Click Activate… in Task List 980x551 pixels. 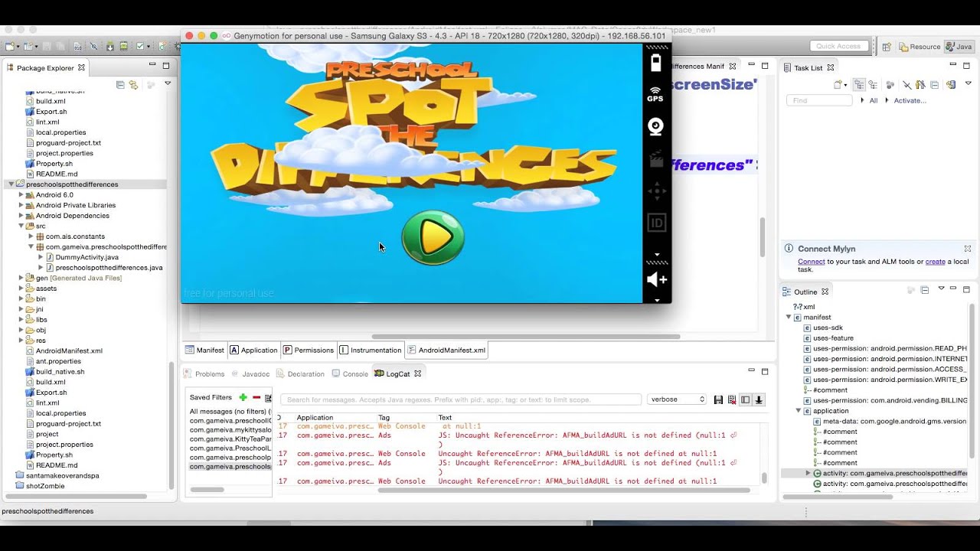910,100
